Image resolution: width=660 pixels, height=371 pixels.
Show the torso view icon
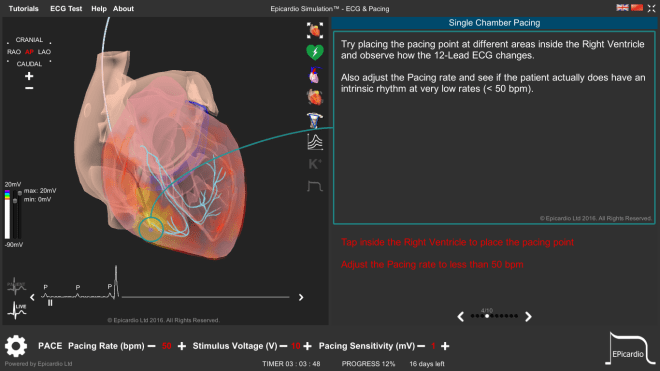[x=314, y=120]
